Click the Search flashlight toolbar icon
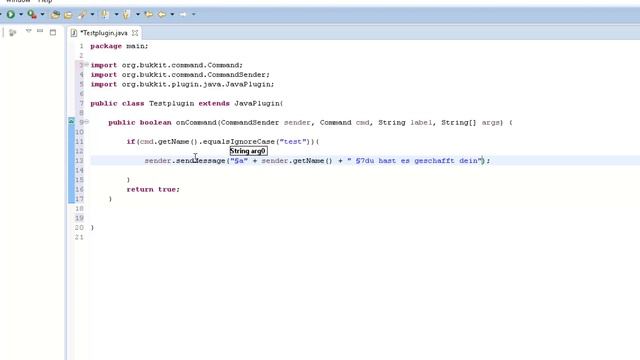 [82, 14]
